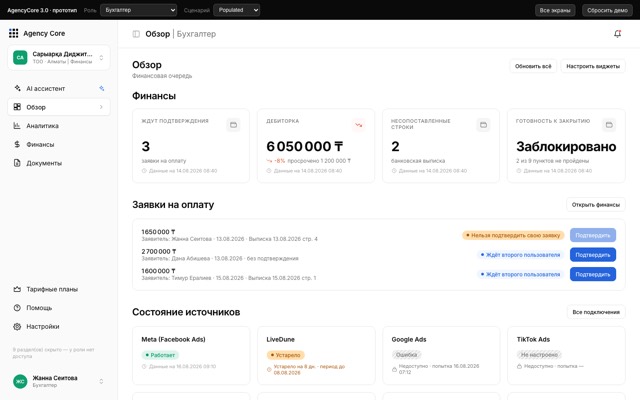
Task: Expand the Жанна Сеитова user menu
Action: pos(59,381)
